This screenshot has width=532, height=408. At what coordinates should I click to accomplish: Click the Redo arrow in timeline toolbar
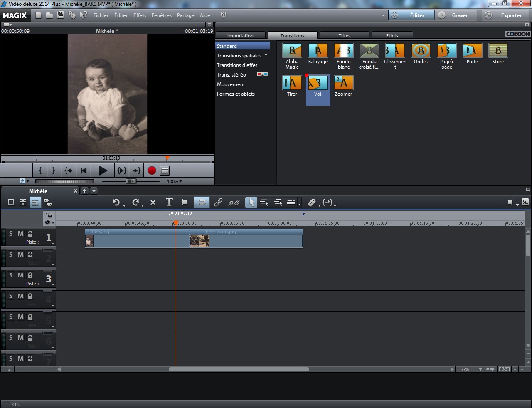tap(135, 203)
